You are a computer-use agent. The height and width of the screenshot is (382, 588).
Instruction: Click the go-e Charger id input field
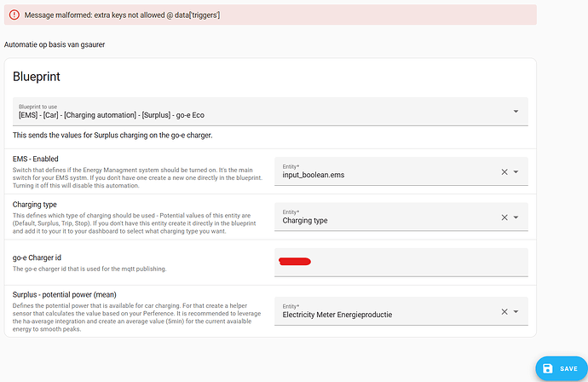[401, 263]
